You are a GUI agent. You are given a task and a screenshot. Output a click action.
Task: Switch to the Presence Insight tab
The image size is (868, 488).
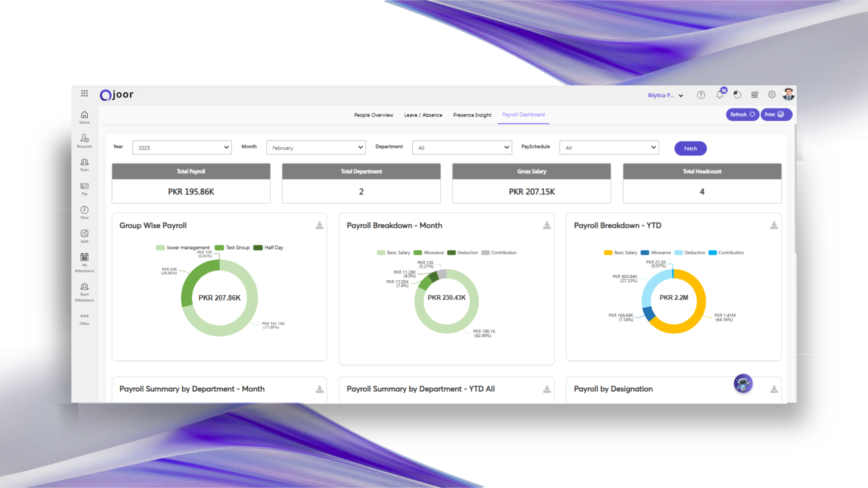tap(472, 115)
